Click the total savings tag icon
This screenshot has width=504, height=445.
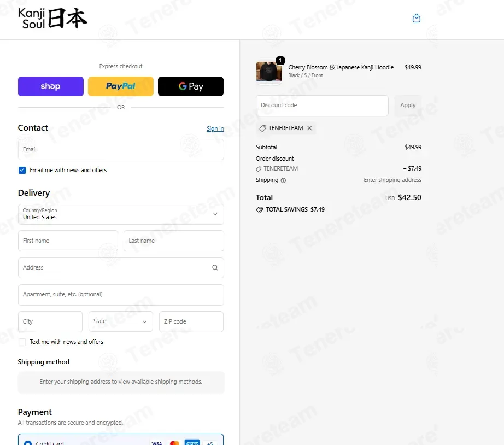pos(259,209)
